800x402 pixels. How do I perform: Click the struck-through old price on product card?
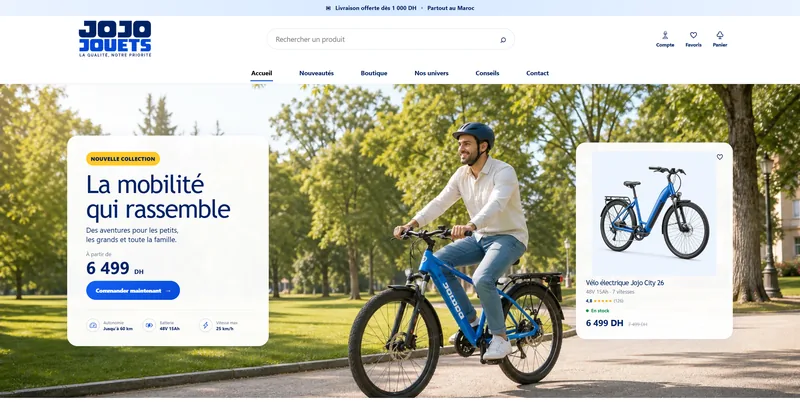coord(637,324)
